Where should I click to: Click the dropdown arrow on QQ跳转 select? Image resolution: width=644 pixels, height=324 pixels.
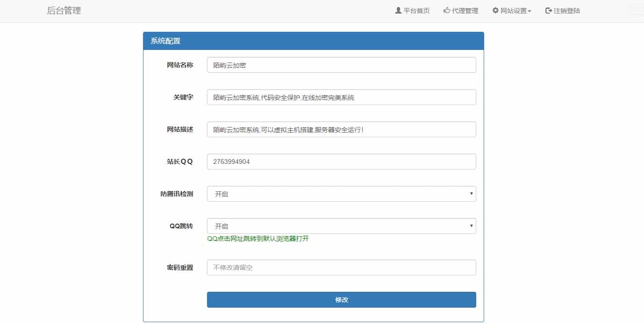[x=472, y=225]
